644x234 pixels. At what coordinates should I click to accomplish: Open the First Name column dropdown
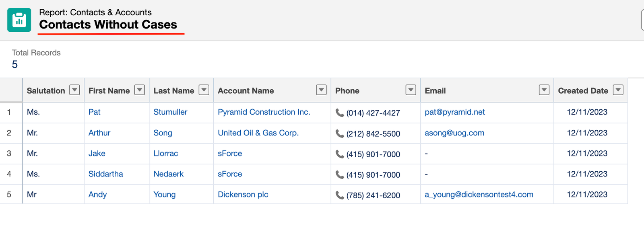point(139,90)
